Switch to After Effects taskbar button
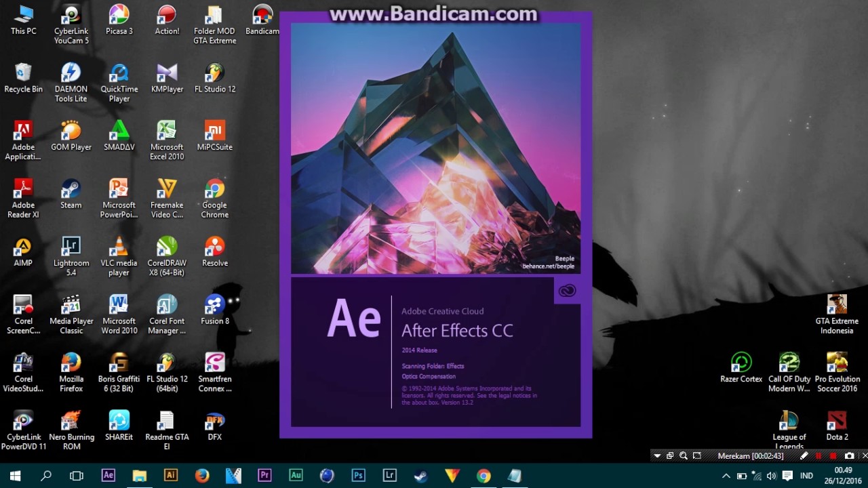The image size is (868, 488). click(x=108, y=476)
